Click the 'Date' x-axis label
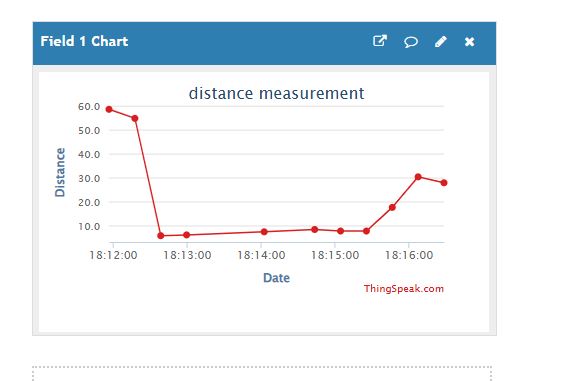574x381 pixels. tap(276, 278)
